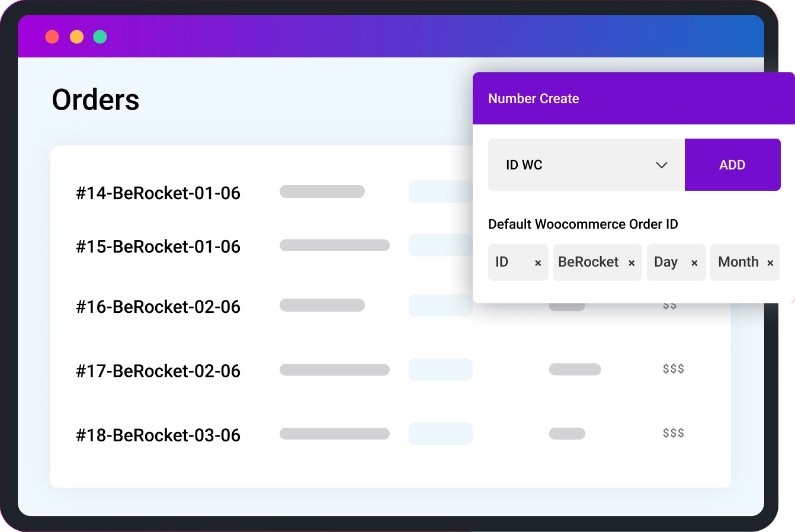795x532 pixels.
Task: Open order #15-BeRocket-01-06
Action: [x=158, y=246]
